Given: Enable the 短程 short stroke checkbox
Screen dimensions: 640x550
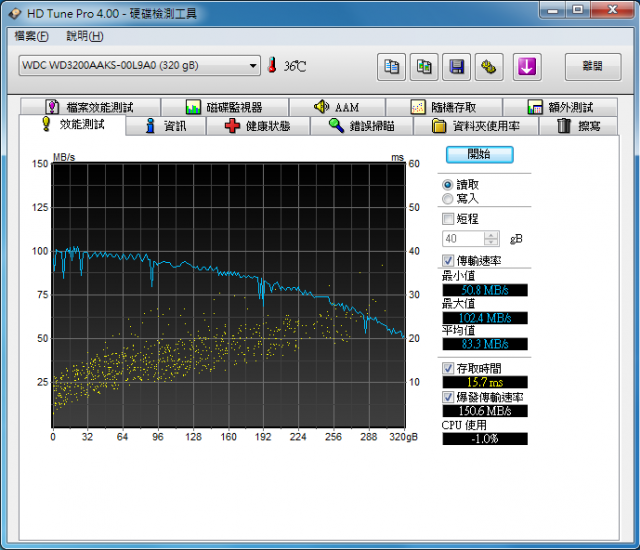Looking at the screenshot, I should point(448,219).
